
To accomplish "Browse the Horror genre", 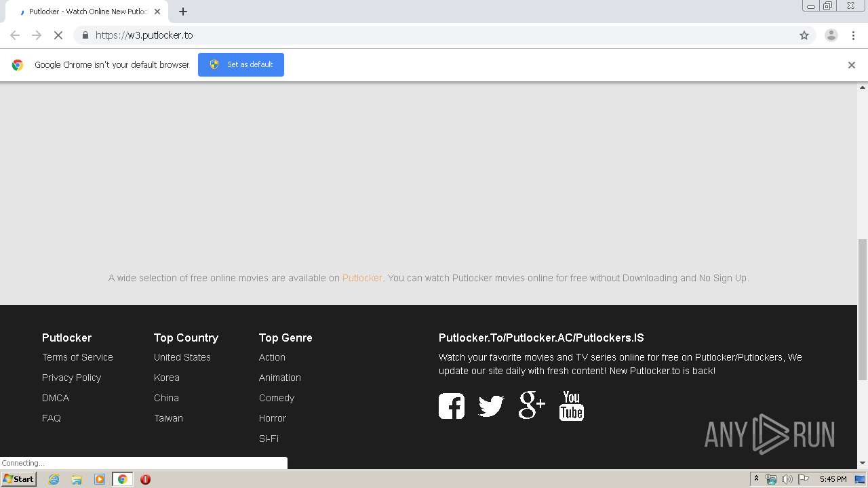I will tap(273, 418).
